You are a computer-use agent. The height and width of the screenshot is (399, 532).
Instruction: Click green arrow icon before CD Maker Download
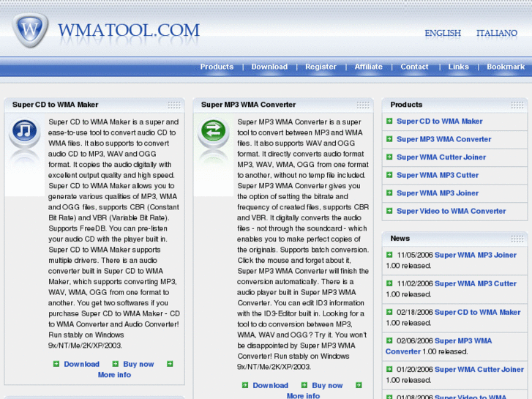(x=56, y=364)
